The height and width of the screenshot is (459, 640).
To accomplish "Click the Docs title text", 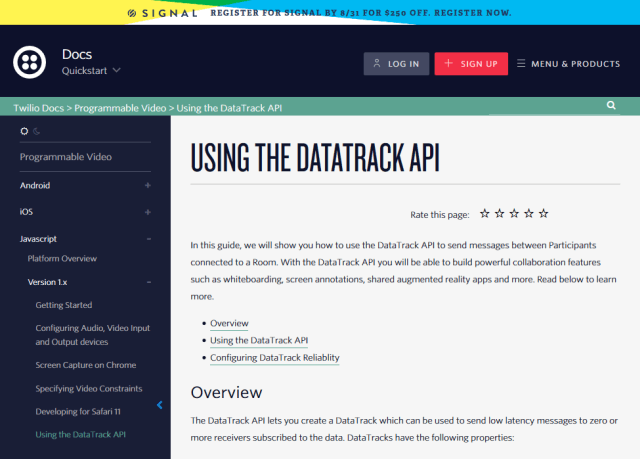I will [77, 54].
